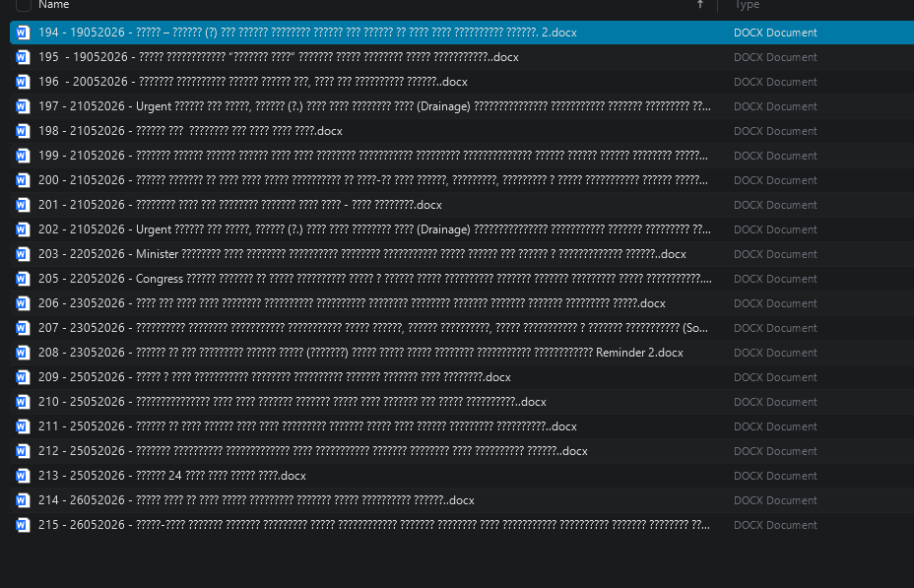Screen dimensions: 914x588
Task: Click the Word icon of file 196 - 20052026
Action: [23, 82]
